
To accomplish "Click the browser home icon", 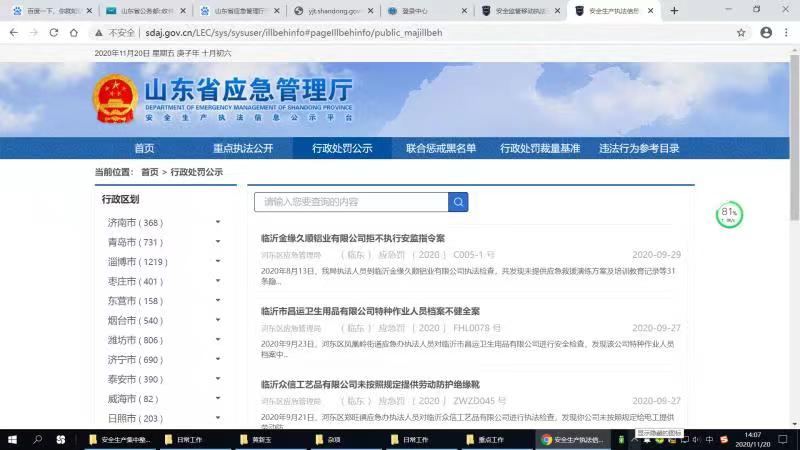I will 74,33.
